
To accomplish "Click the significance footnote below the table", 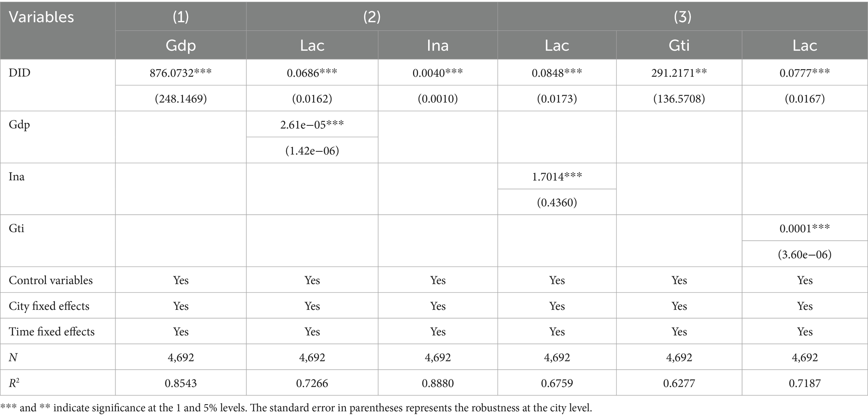I will pos(296,408).
